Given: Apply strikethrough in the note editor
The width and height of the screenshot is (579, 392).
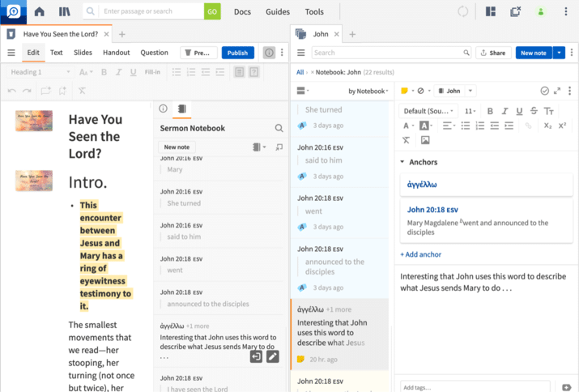Looking at the screenshot, I should [x=533, y=111].
